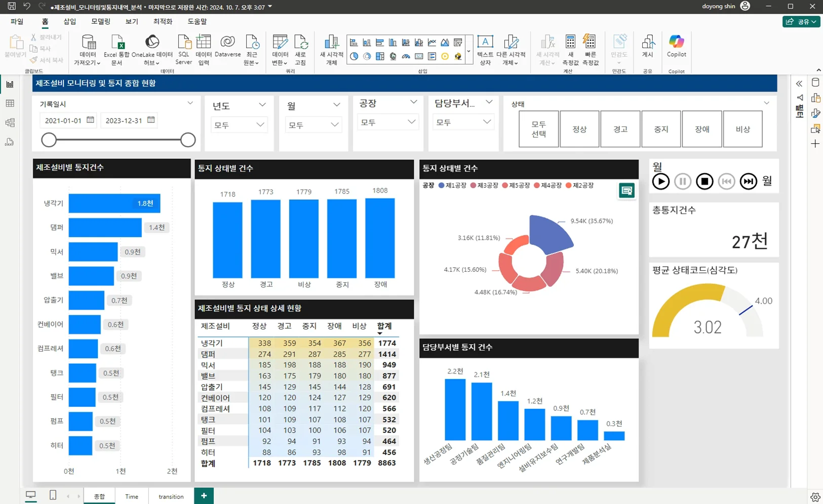Toggle the 장애 status slicer tile
The width and height of the screenshot is (823, 504).
click(702, 129)
